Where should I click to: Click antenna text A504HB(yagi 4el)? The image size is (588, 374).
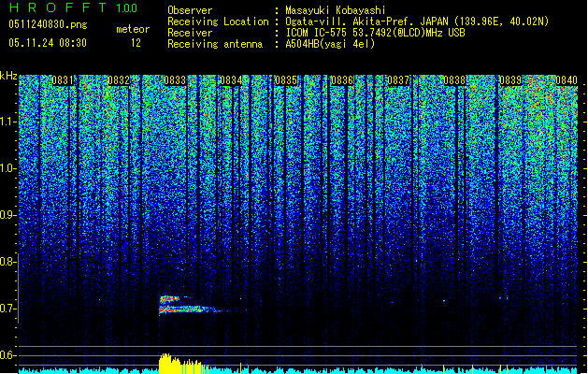coord(330,44)
